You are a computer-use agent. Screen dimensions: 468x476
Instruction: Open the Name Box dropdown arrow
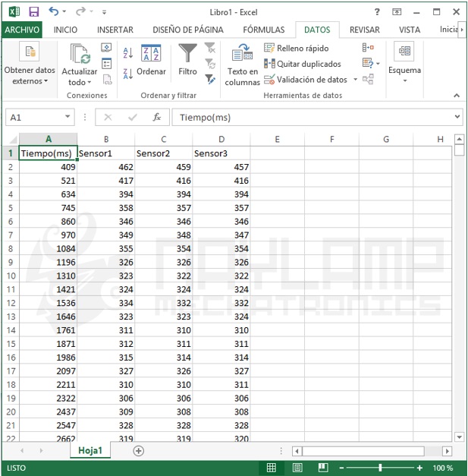point(68,118)
